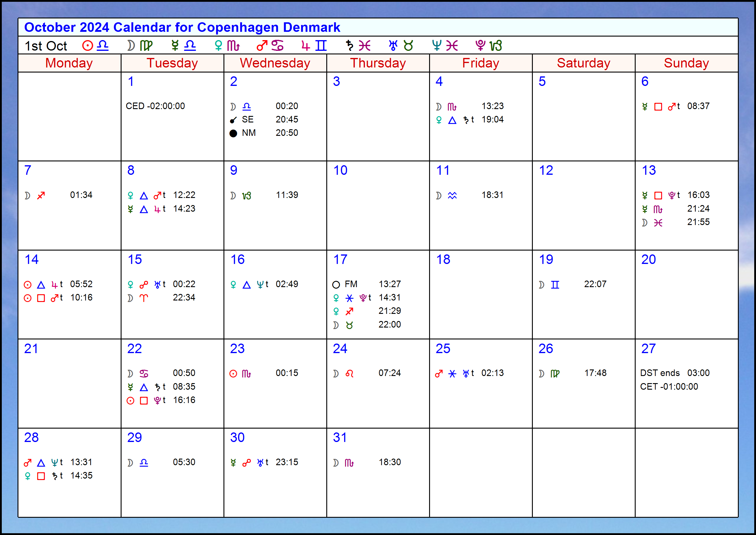Click the Venus trine Saturn aspect on October 4

point(455,120)
